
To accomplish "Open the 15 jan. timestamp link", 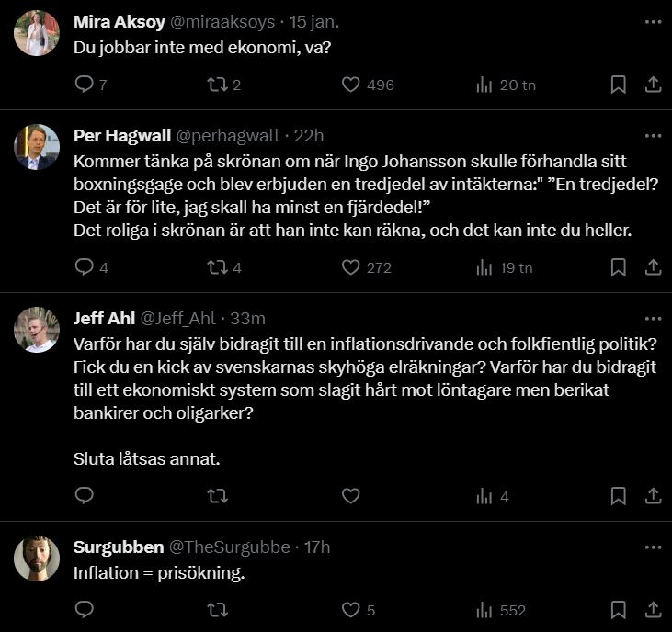I will 314,22.
